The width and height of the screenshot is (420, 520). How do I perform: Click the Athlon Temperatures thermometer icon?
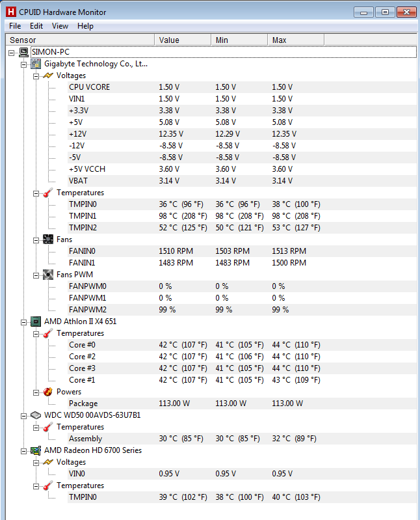(48, 333)
